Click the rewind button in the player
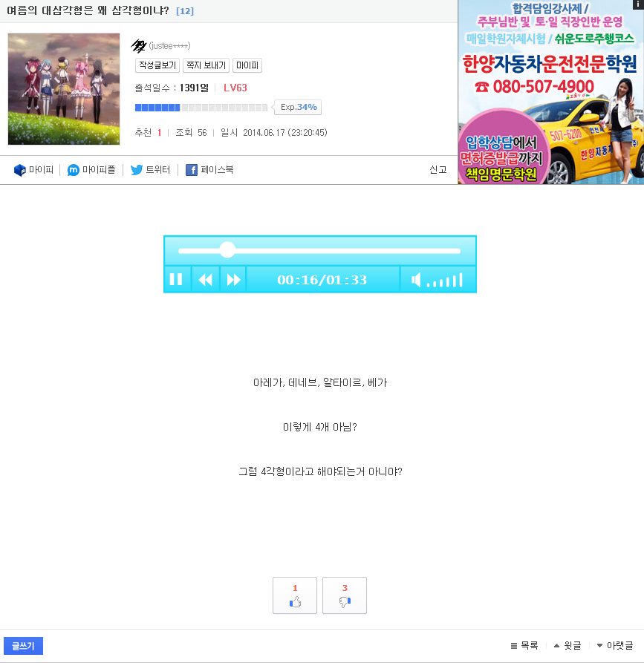644x663 pixels. tap(206, 279)
